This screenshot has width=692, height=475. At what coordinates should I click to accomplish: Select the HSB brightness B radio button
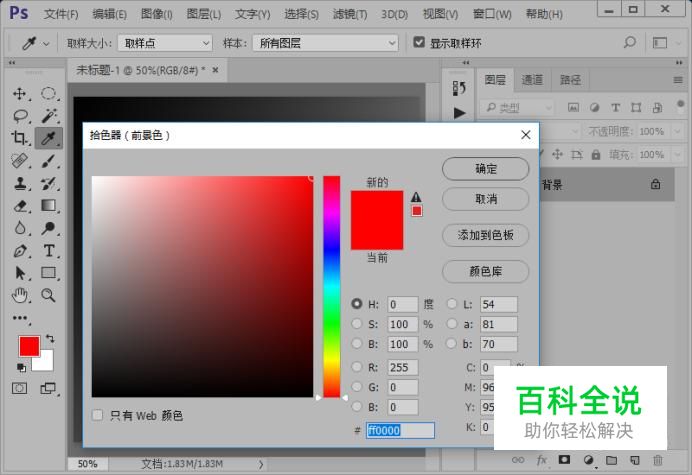point(357,343)
